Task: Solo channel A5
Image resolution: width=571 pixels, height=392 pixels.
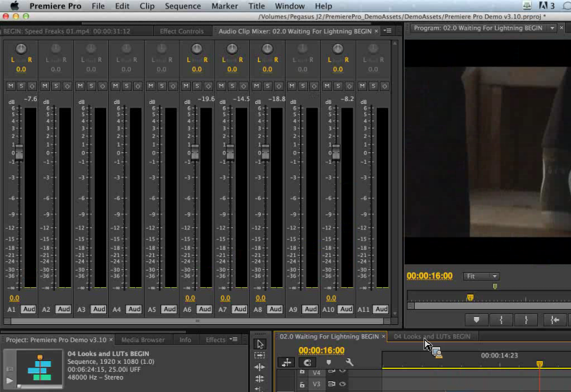Action: point(162,86)
